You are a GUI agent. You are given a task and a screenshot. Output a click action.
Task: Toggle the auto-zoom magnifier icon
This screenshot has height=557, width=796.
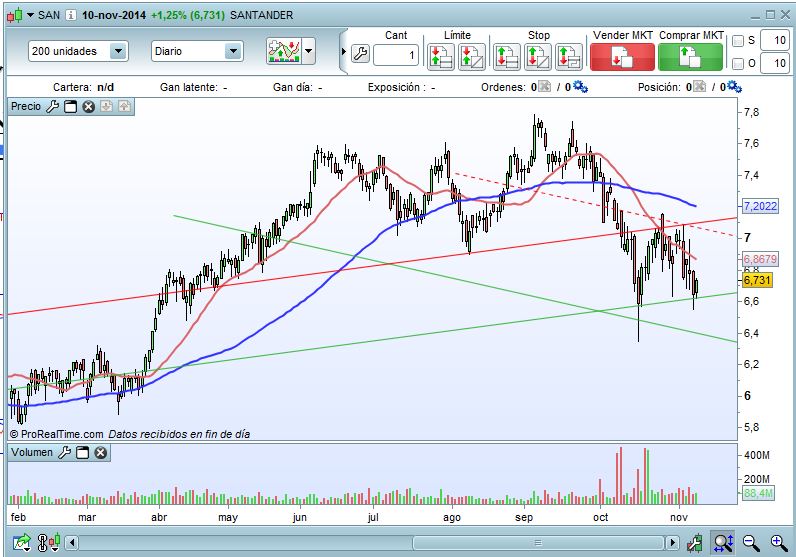723,542
